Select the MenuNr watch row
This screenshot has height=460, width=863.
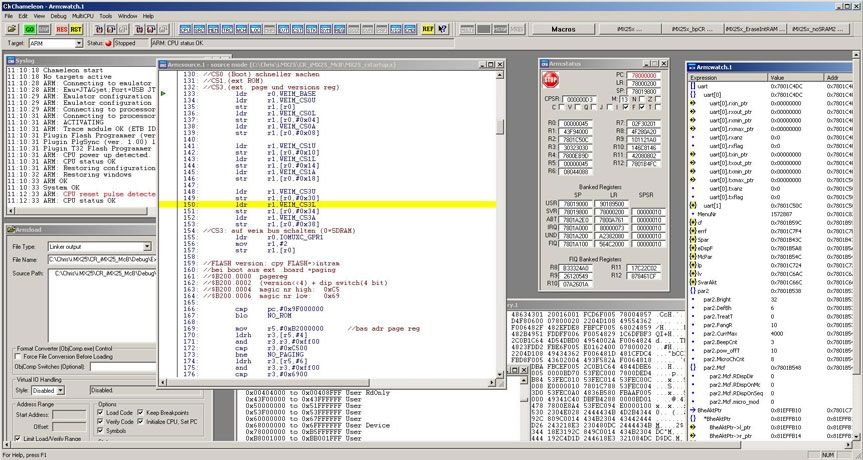coord(771,214)
